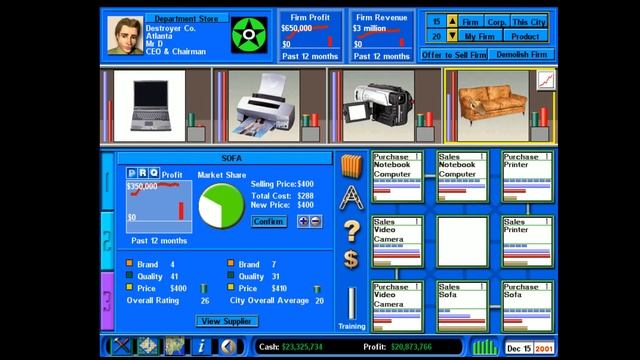The width and height of the screenshot is (640, 360).
Task: Select the Sales Video Camera unit
Action: pyautogui.click(x=397, y=241)
